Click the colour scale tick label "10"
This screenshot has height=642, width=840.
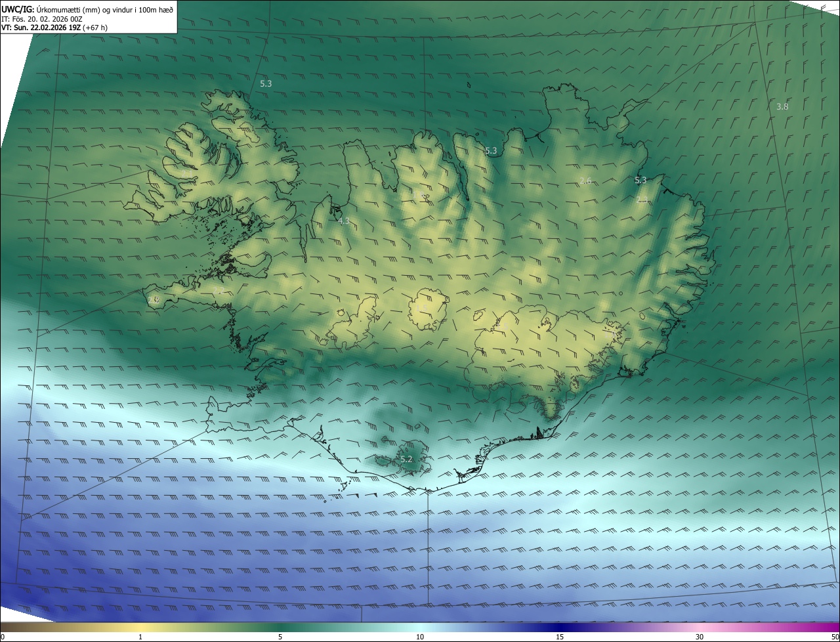(420, 637)
